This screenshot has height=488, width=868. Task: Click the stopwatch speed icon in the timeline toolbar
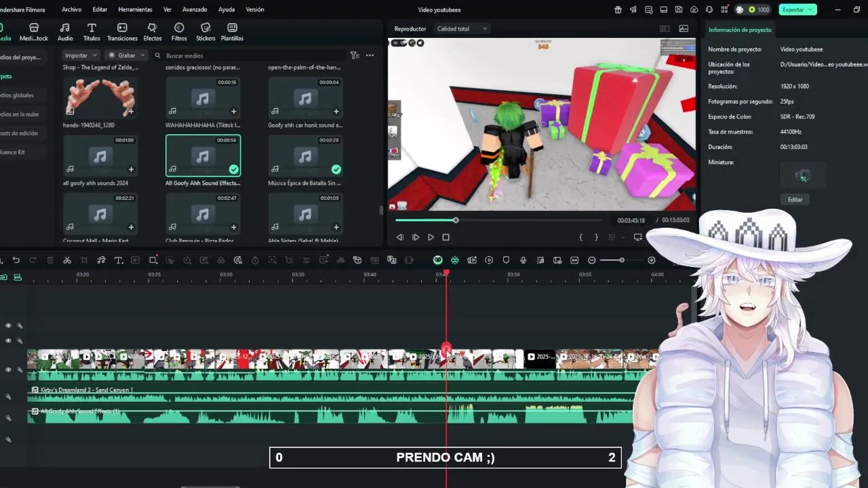point(255,260)
